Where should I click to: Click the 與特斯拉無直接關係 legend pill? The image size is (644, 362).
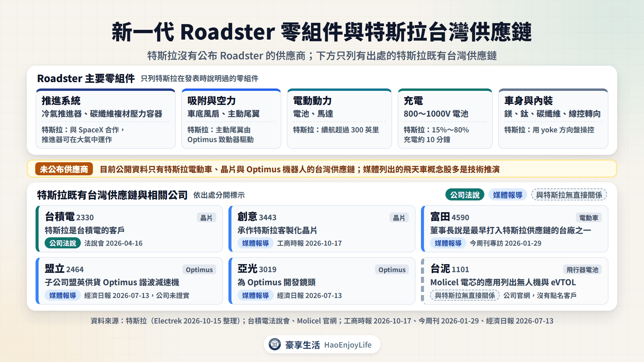[569, 195]
